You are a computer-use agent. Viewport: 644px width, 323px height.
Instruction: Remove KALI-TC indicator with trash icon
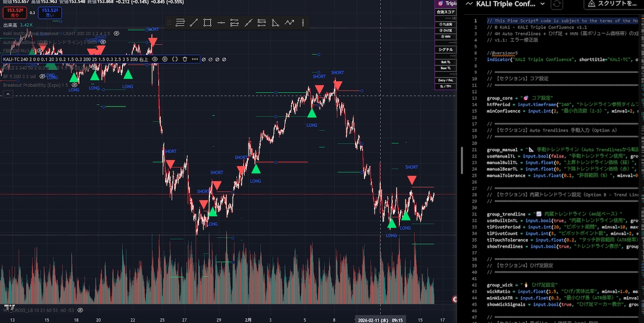[x=185, y=59]
